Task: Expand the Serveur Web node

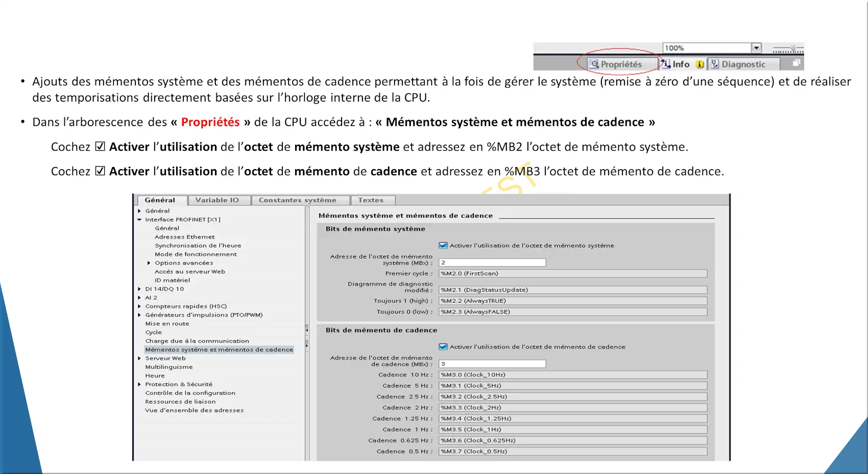Action: point(139,359)
